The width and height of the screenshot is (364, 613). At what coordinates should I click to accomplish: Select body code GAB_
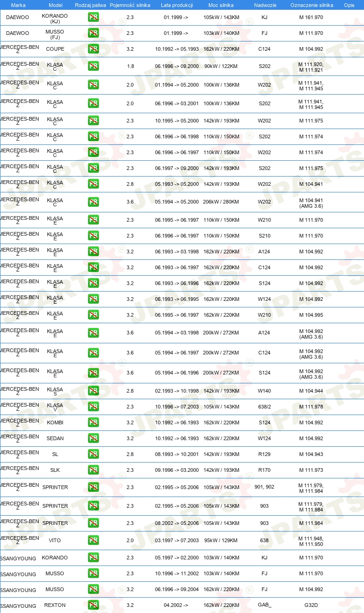pyautogui.click(x=264, y=605)
